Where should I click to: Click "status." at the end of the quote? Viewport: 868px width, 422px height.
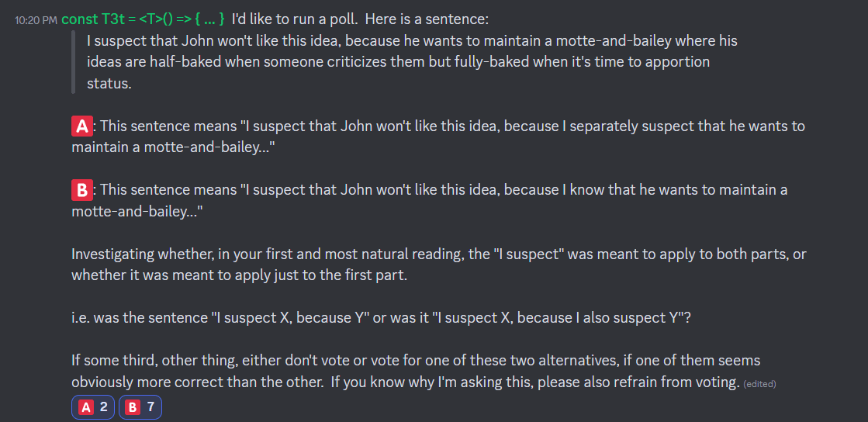tap(109, 84)
